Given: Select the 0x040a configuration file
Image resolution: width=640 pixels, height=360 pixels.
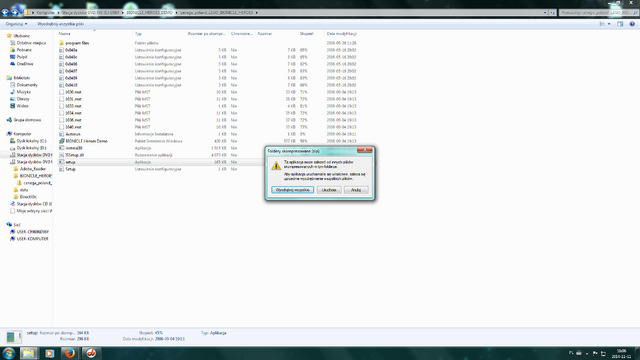Looking at the screenshot, I should [x=71, y=50].
